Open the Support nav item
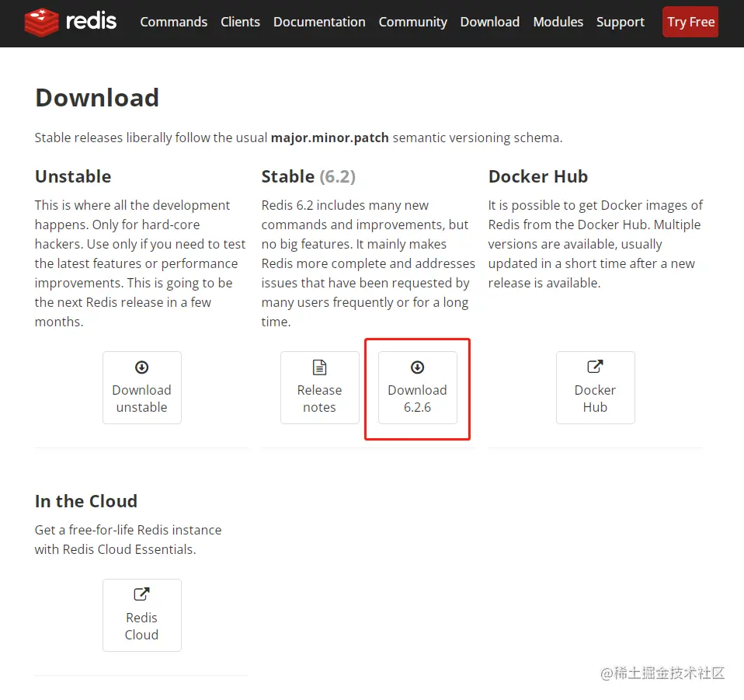This screenshot has height=700, width=744. pyautogui.click(x=621, y=22)
